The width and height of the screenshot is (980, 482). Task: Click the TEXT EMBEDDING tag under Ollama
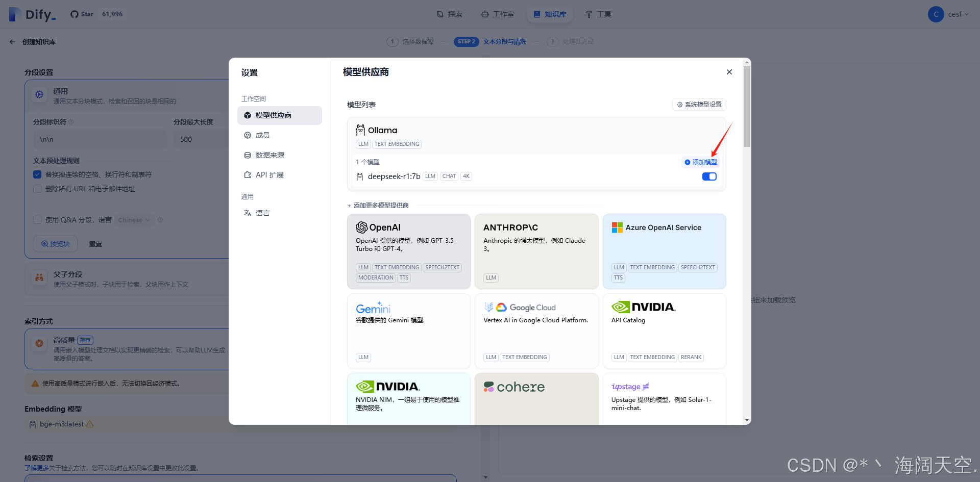[x=397, y=144]
